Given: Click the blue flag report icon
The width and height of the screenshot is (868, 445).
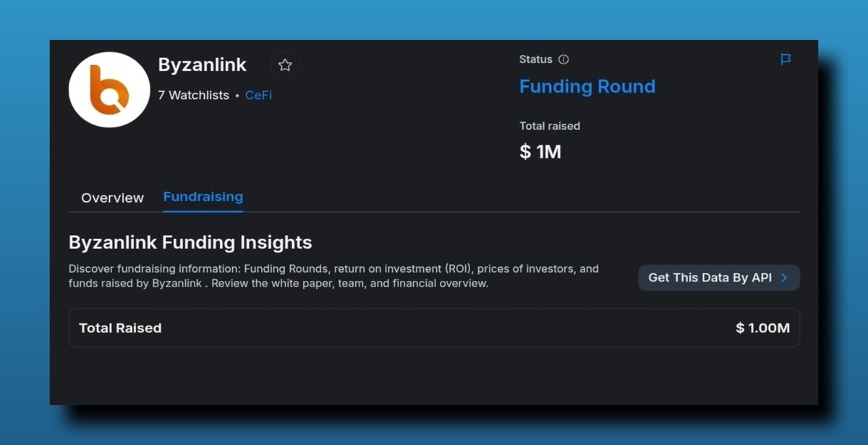Looking at the screenshot, I should (786, 59).
